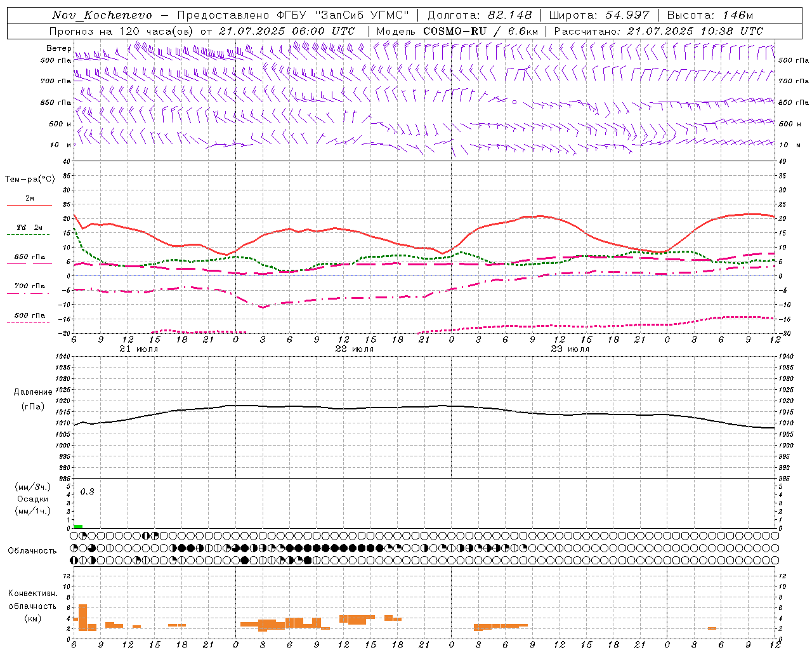Click the computed time 21.07.2025 10:38 UTC
This screenshot has height=650, width=812.
[695, 31]
